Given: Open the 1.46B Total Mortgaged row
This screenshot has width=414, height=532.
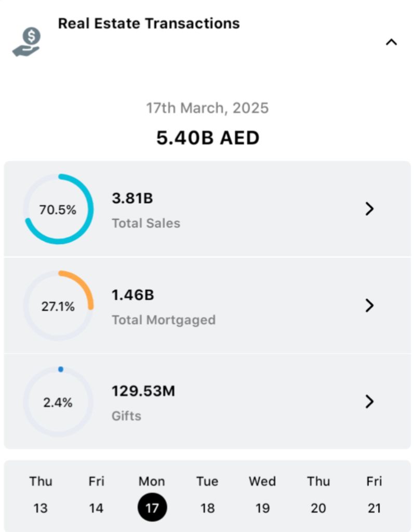Looking at the screenshot, I should click(208, 306).
